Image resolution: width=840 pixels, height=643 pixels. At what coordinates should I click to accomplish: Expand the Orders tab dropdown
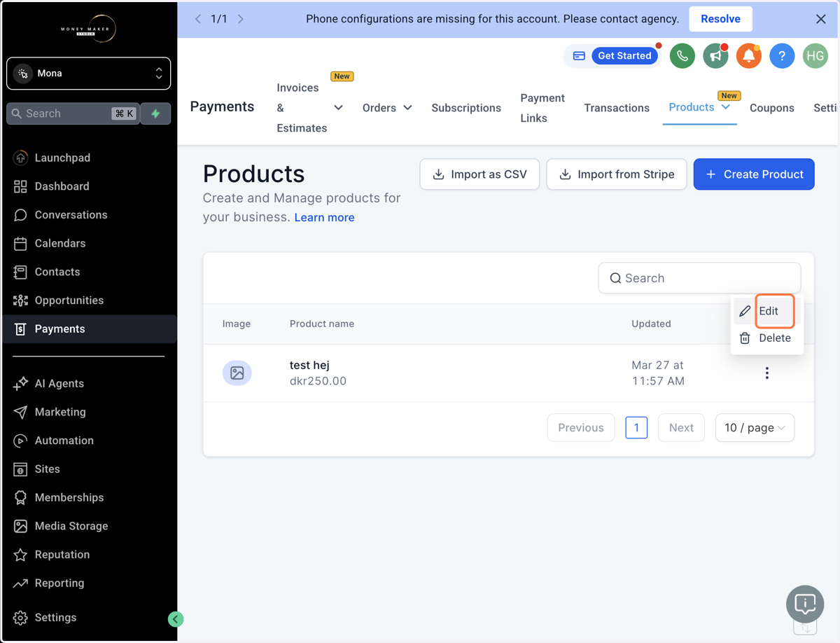(x=407, y=108)
